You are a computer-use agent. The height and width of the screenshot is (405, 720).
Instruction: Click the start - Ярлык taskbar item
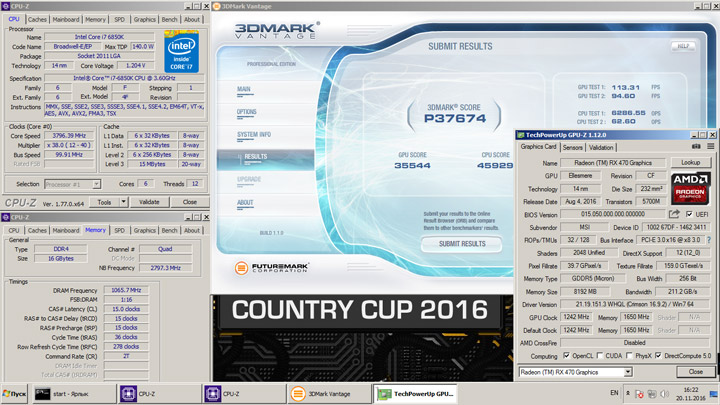click(x=74, y=394)
